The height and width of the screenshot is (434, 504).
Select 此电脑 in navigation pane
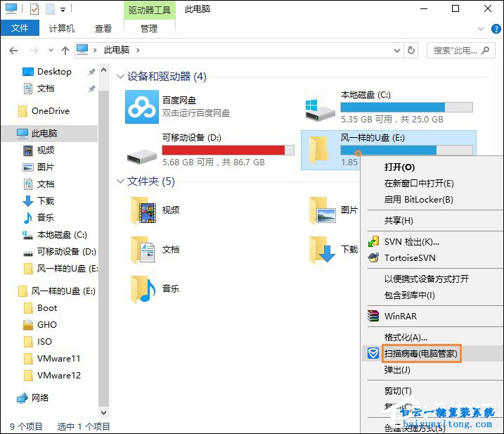(49, 133)
